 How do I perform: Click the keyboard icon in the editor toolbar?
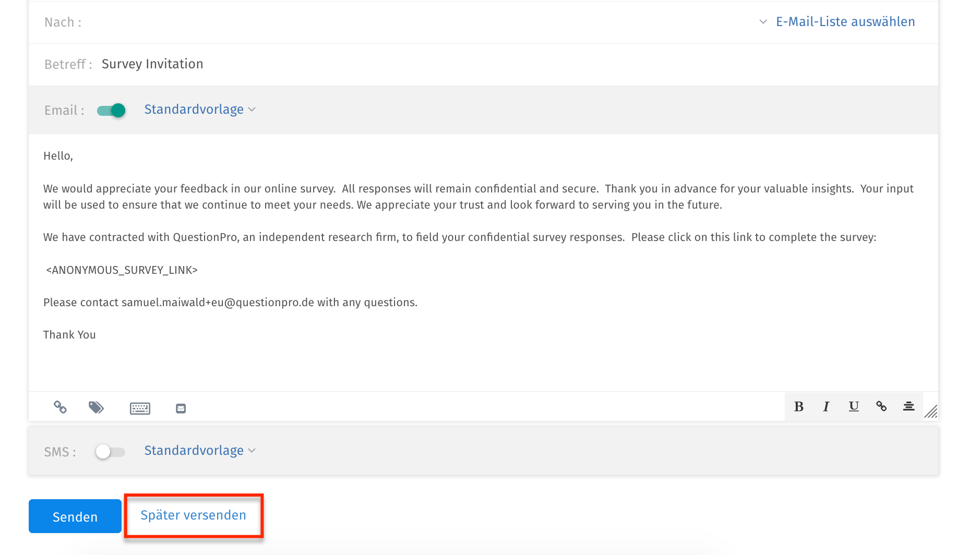click(x=140, y=408)
